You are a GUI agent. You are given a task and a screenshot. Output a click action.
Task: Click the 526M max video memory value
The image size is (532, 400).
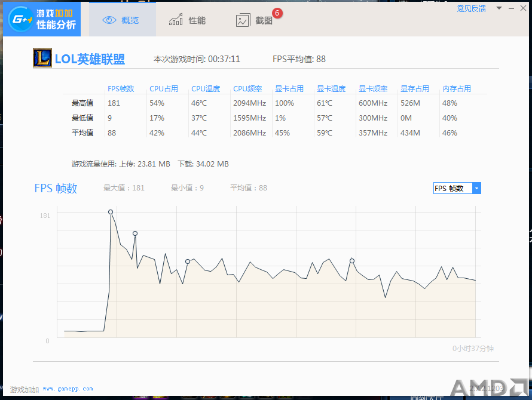pos(410,103)
